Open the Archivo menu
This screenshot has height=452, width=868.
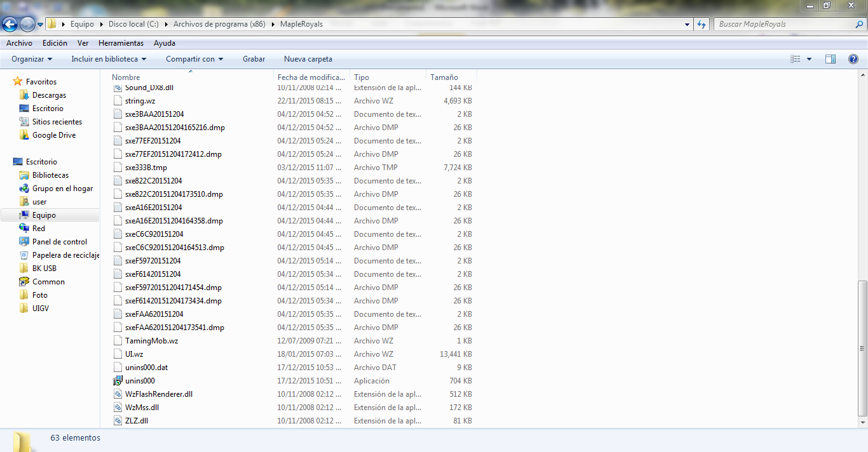(x=19, y=43)
